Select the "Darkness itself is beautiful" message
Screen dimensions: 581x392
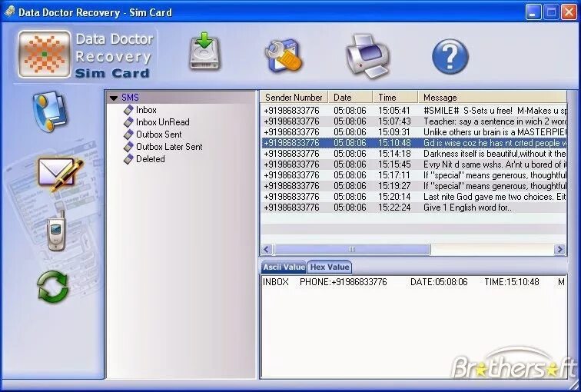tap(414, 154)
